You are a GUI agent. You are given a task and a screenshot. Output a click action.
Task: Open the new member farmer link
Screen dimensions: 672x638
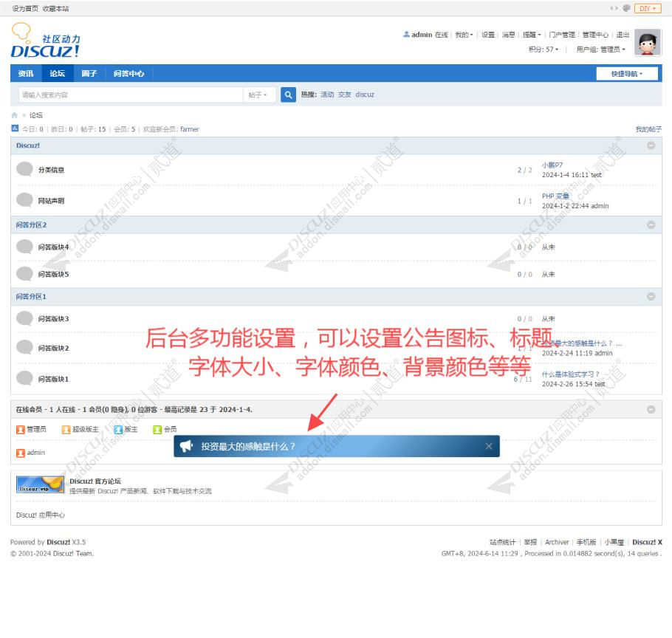[190, 129]
